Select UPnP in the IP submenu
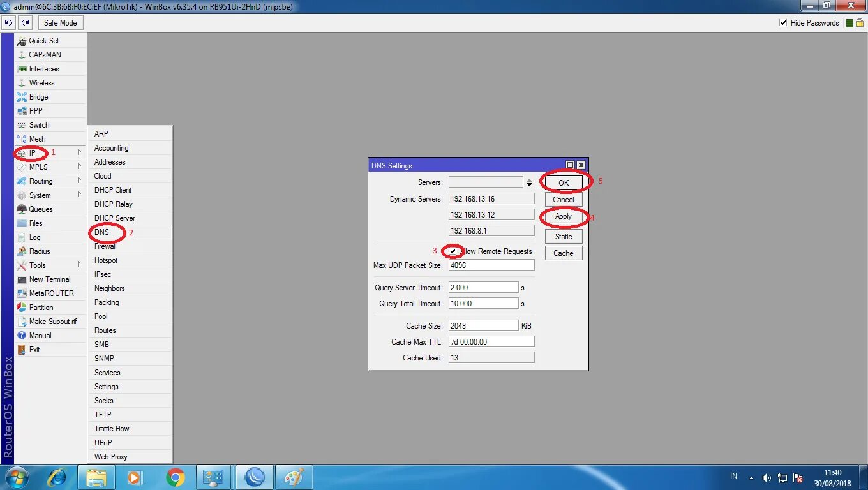The height and width of the screenshot is (490, 868). (x=130, y=442)
